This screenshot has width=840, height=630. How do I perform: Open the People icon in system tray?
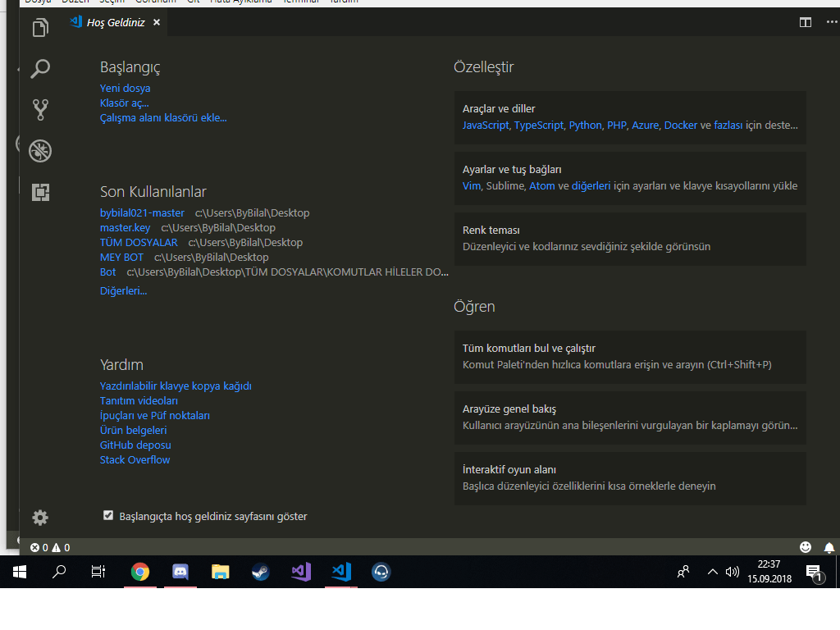(683, 572)
